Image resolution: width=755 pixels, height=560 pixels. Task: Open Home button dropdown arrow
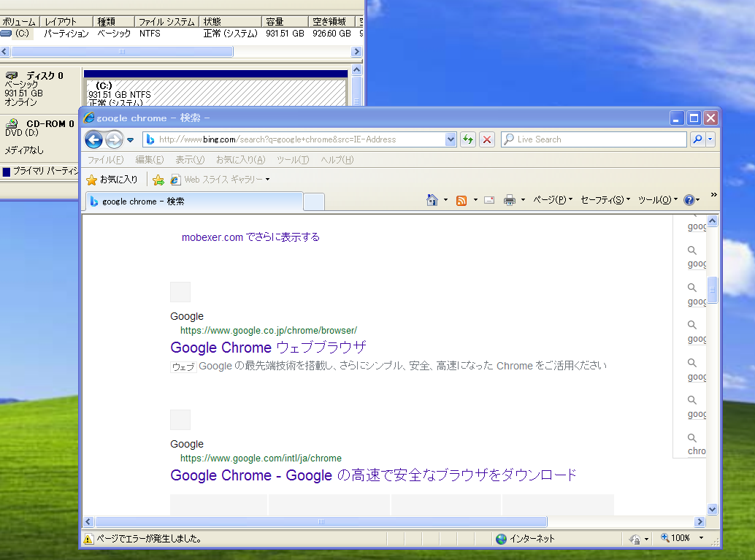445,200
